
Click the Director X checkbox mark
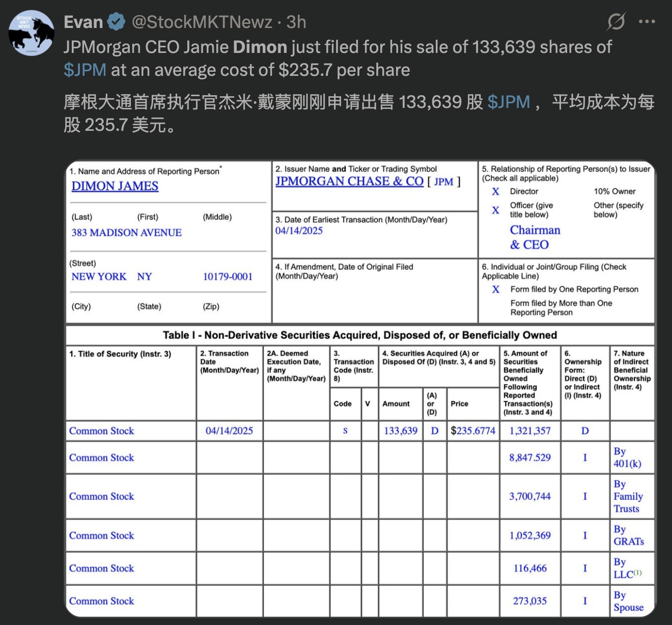[496, 191]
